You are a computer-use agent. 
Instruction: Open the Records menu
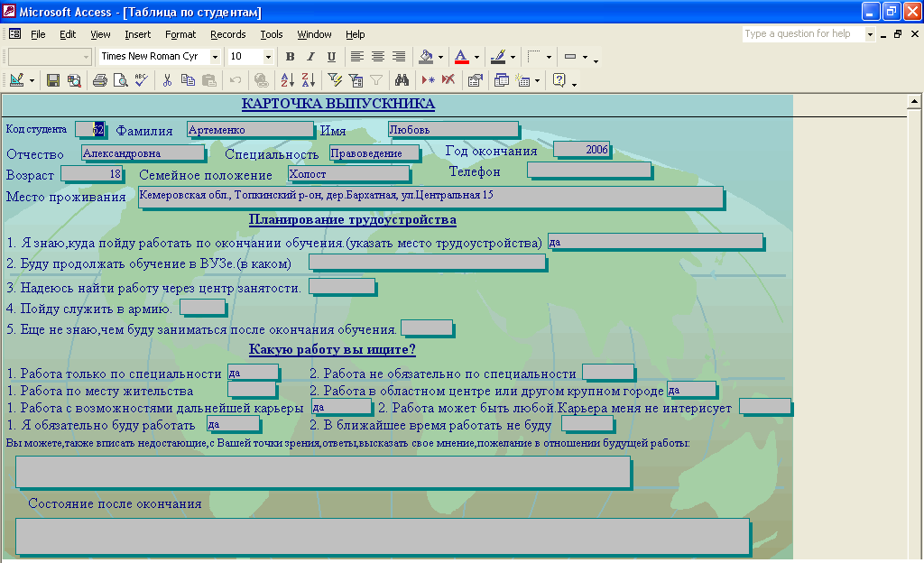228,34
